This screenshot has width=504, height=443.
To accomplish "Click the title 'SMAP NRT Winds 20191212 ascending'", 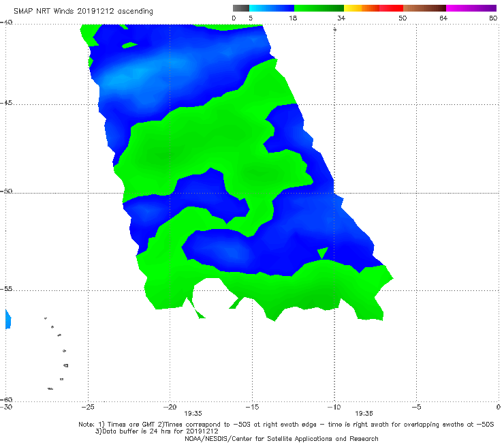I will (x=83, y=11).
